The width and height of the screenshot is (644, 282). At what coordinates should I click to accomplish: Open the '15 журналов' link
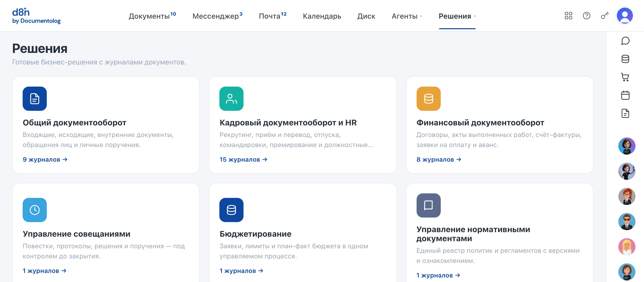point(243,160)
